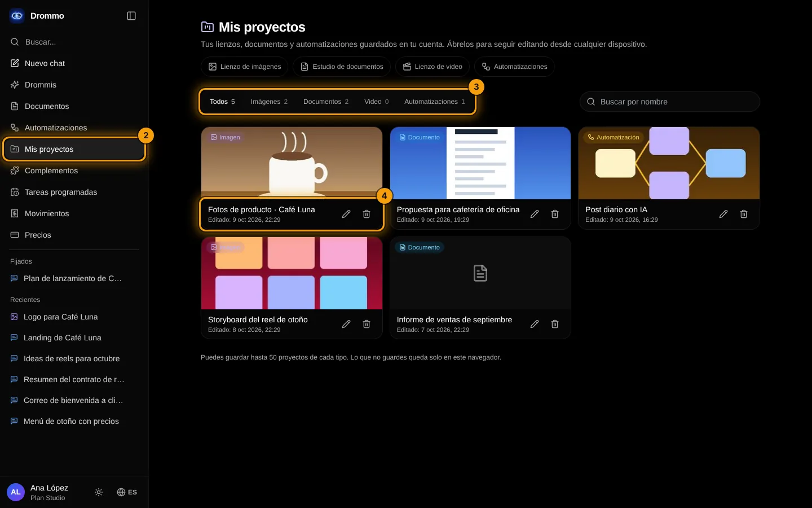Open language selector ES

pyautogui.click(x=127, y=492)
